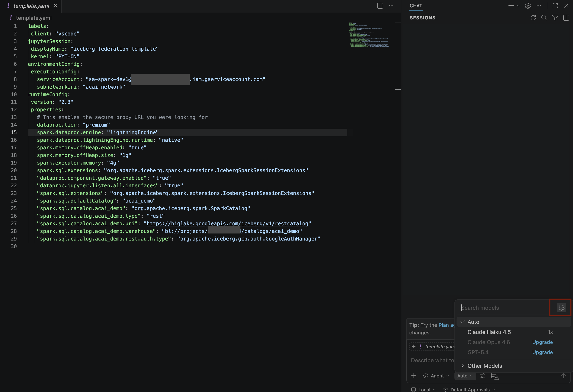Open the Local environment dropdown

(424, 389)
